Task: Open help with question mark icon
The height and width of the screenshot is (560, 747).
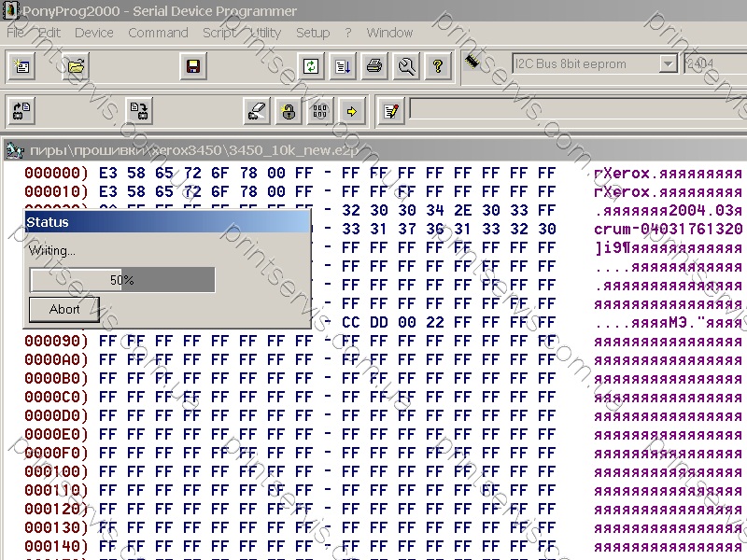Action: (438, 65)
